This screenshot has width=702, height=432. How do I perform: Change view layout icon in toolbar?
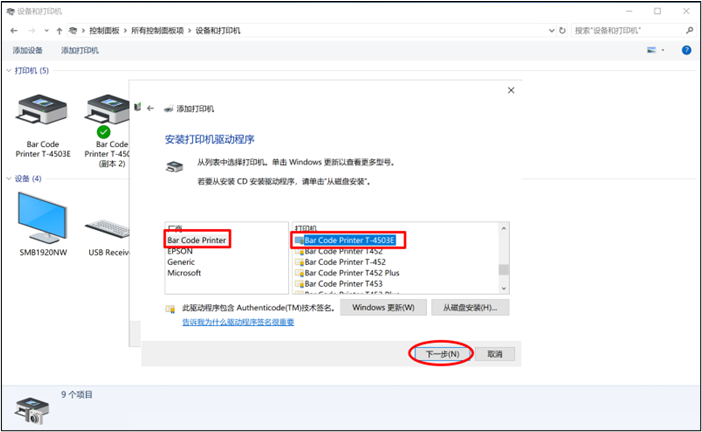click(x=651, y=50)
